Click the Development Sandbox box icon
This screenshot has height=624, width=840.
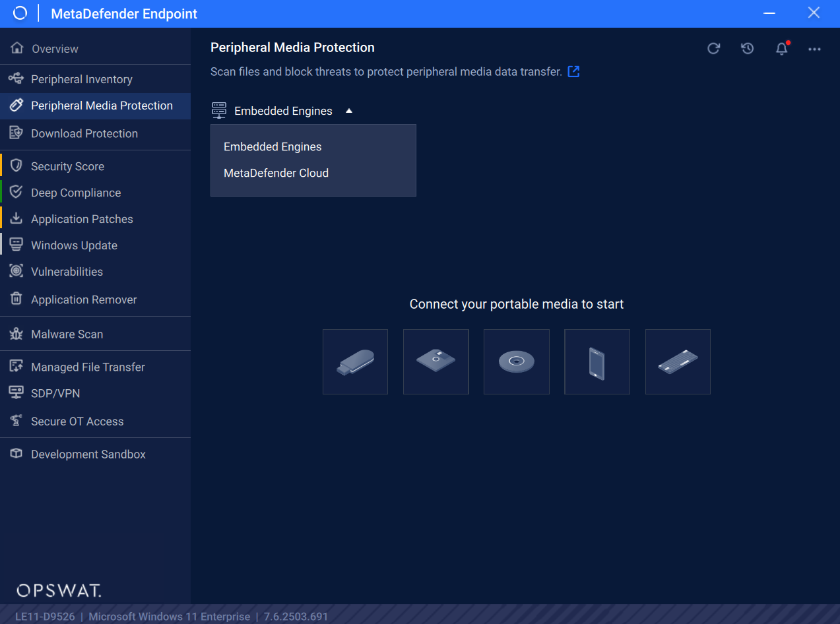point(16,454)
